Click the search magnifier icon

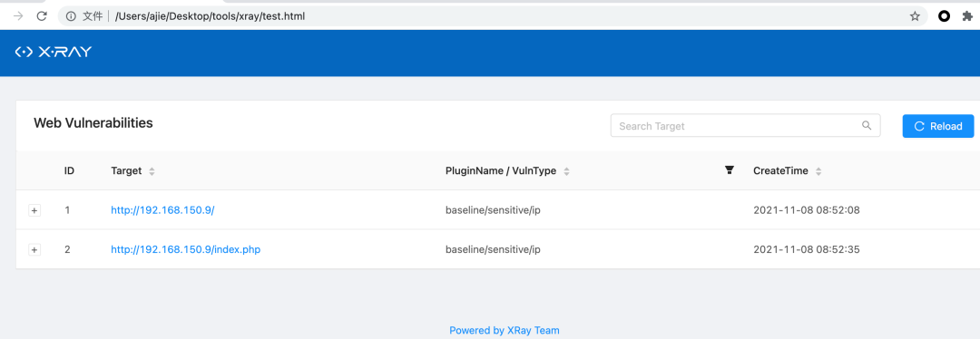(x=867, y=125)
